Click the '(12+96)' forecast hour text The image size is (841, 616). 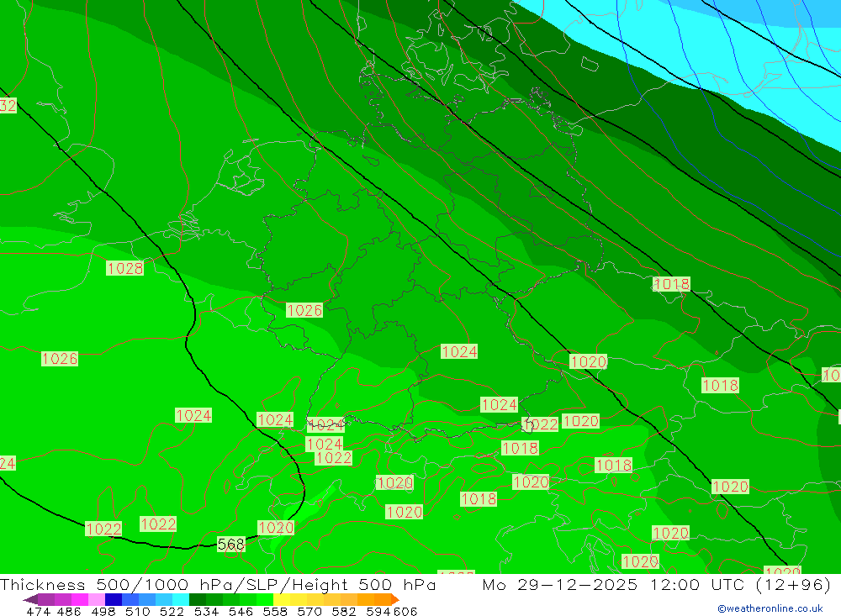[793, 584]
